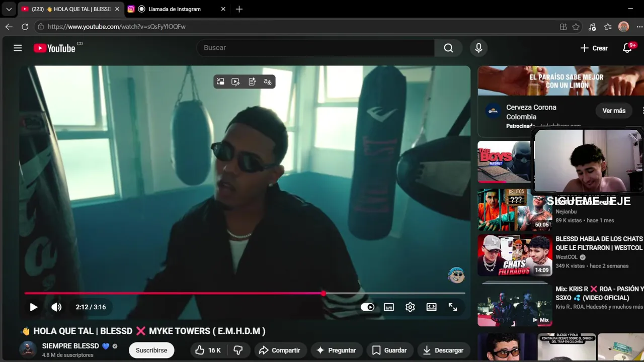Open the YouTube hamburger guide menu
Image resolution: width=644 pixels, height=362 pixels.
tap(18, 48)
